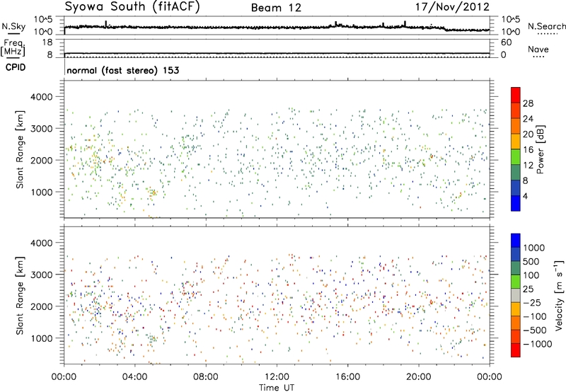Click the 'N.Sky' legend label
This screenshot has width=566, height=392.
pos(13,26)
